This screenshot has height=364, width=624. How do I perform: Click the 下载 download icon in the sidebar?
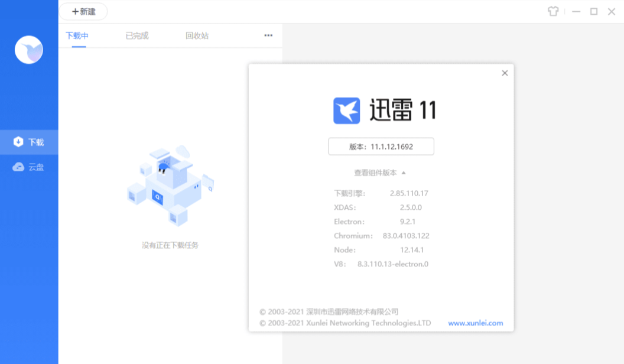point(18,142)
